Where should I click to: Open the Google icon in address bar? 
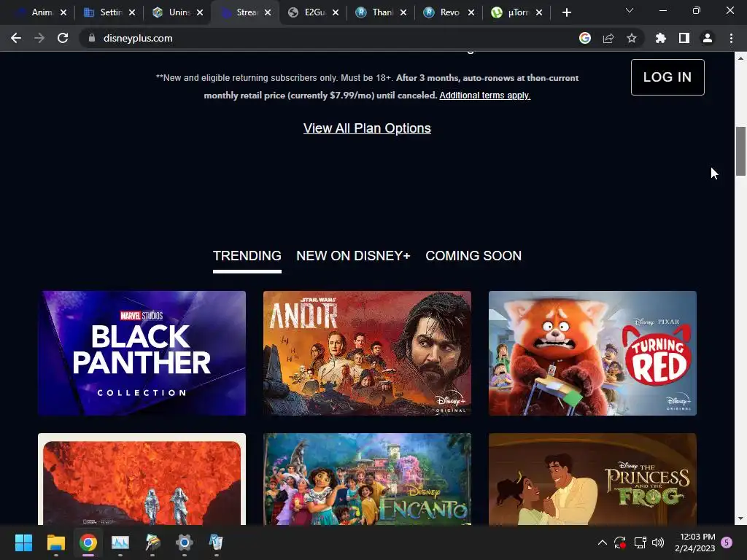point(584,38)
